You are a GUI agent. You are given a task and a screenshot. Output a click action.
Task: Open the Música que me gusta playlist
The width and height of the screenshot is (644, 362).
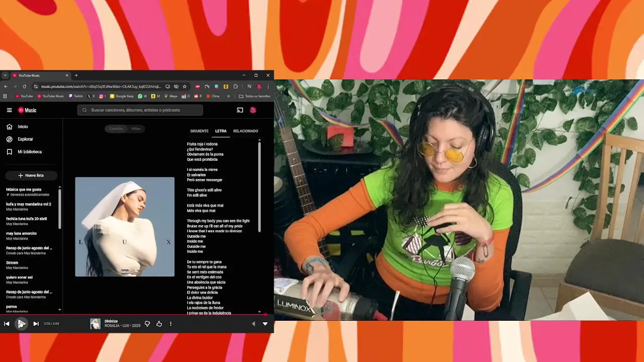pyautogui.click(x=30, y=192)
